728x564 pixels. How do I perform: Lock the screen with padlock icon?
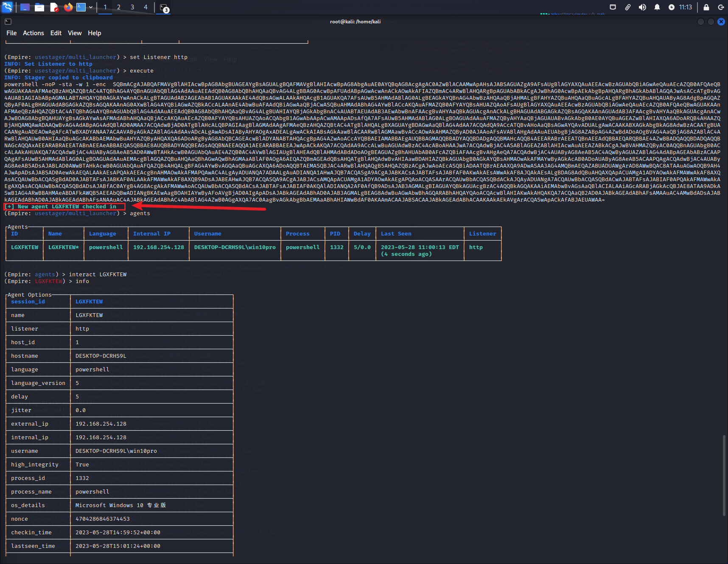[706, 7]
